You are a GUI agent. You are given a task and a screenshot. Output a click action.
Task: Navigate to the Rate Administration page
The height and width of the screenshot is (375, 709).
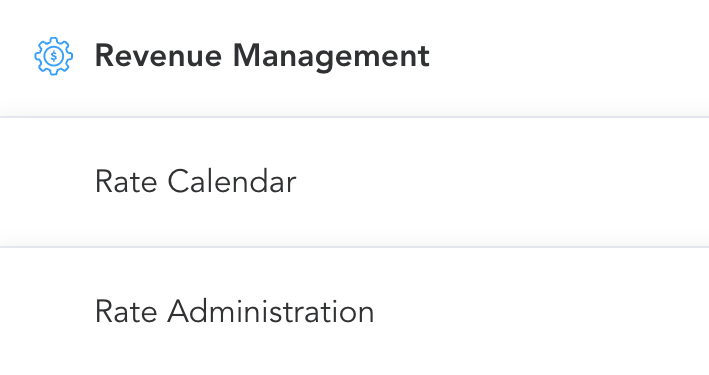click(354, 312)
